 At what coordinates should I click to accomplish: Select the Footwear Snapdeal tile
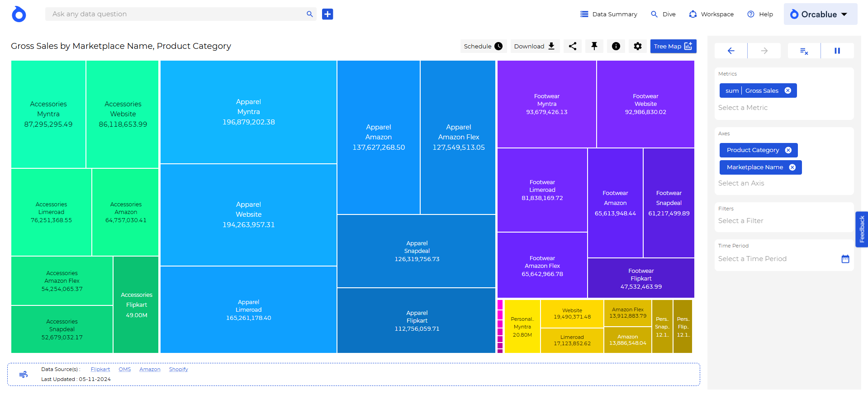[x=669, y=203]
